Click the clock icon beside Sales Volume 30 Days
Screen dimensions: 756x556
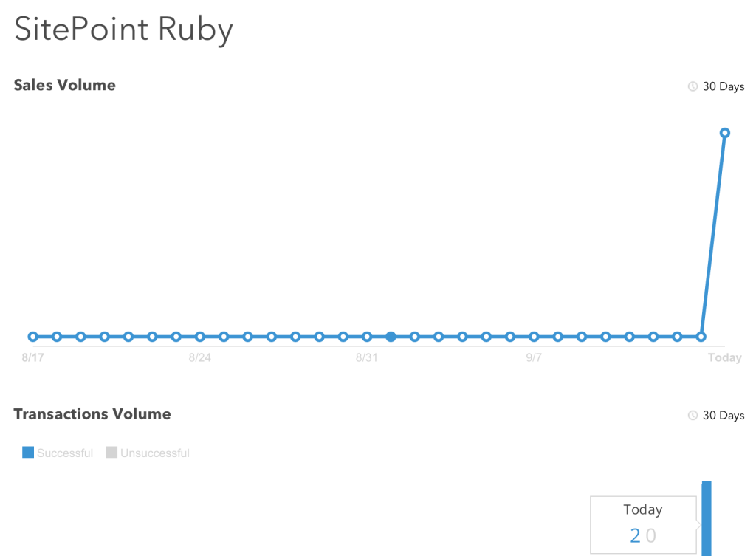coord(693,86)
